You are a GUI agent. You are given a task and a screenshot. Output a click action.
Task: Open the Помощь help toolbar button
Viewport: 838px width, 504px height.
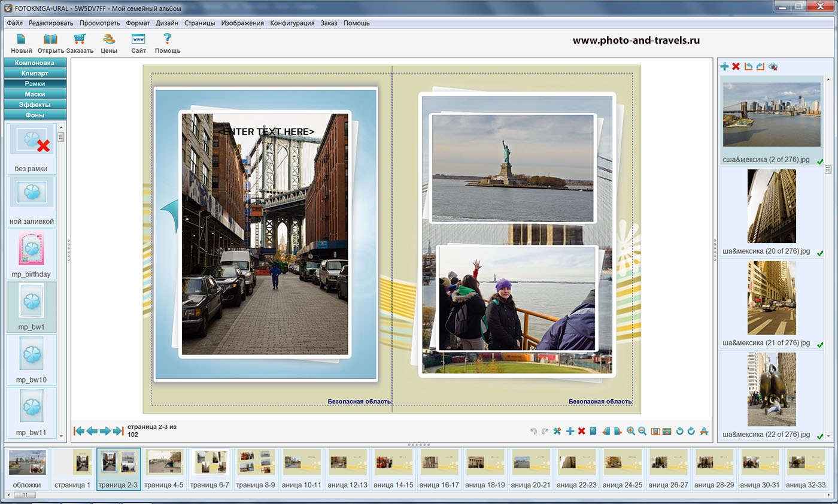[168, 43]
